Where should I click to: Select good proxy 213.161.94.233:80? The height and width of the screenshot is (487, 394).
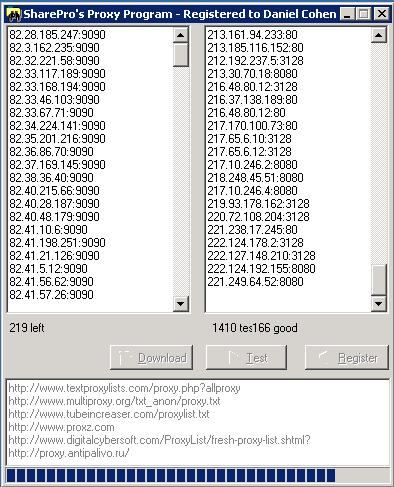tap(252, 35)
